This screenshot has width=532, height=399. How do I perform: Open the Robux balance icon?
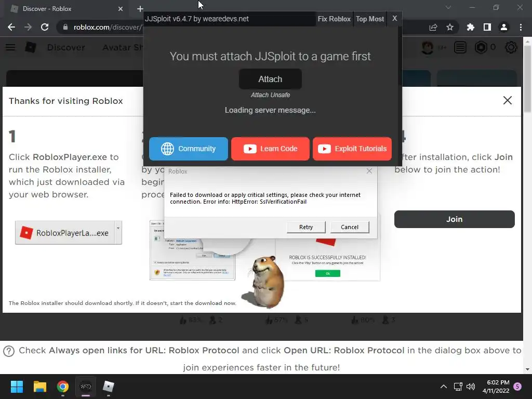[x=481, y=47]
